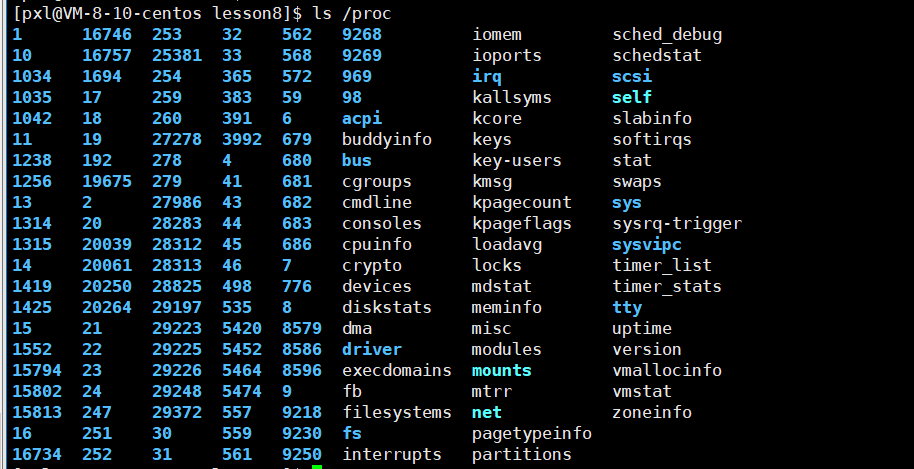Click the kallsyms file entry
The image size is (914, 469).
pos(512,97)
